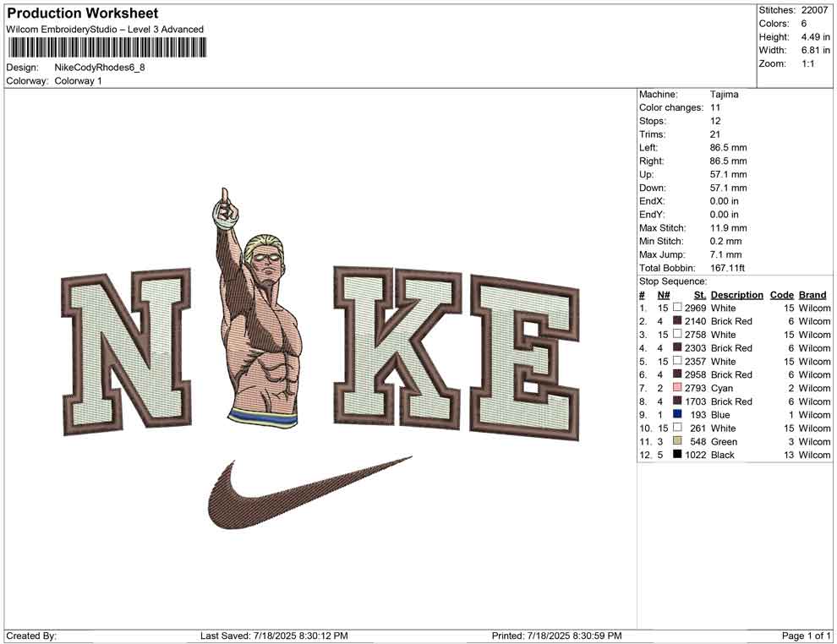Click the Up value 57.1 mm
The width and height of the screenshot is (837, 644).
[728, 174]
